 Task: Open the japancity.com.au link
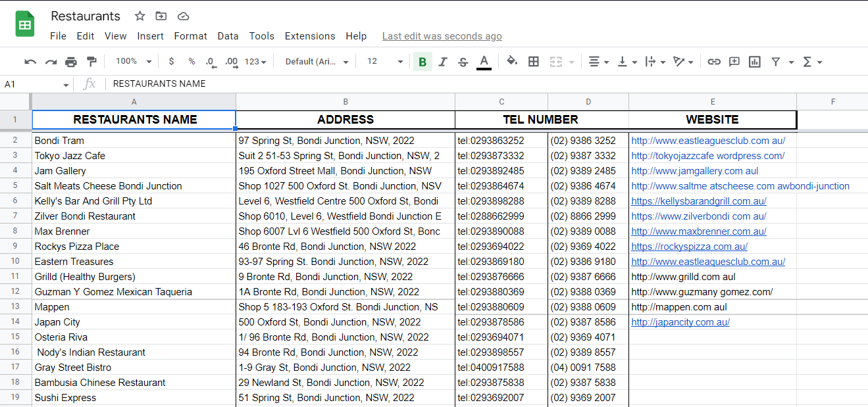(680, 322)
